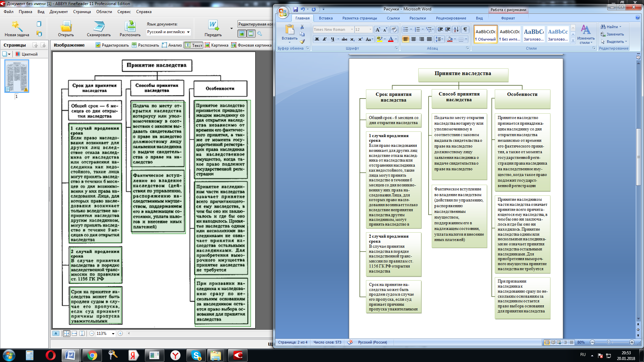
Task: Start FineReader Новая задача wizard
Action: [17, 28]
